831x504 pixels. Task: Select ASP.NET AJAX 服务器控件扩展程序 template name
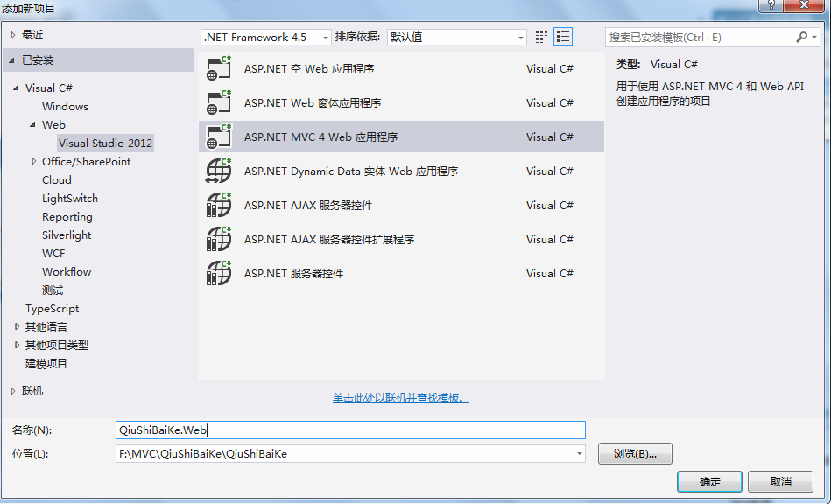click(x=329, y=239)
